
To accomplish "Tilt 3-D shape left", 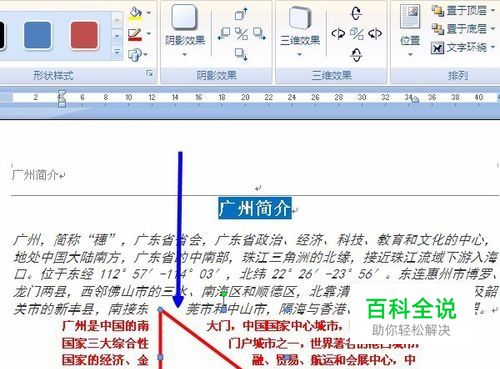I will tap(338, 34).
